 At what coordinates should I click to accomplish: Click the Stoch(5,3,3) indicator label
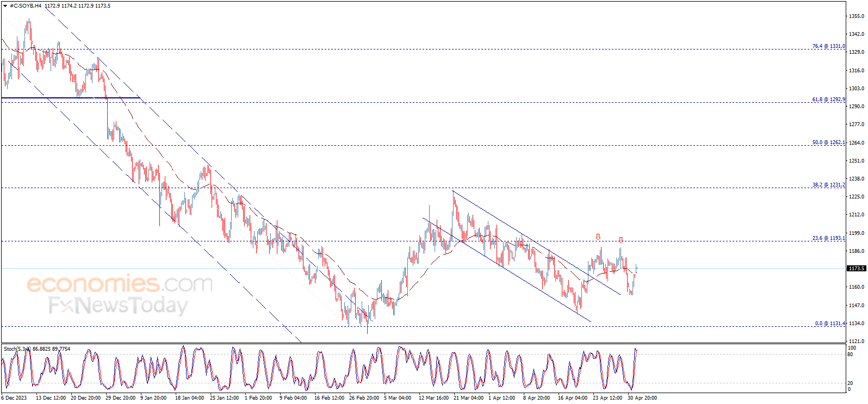pos(17,349)
